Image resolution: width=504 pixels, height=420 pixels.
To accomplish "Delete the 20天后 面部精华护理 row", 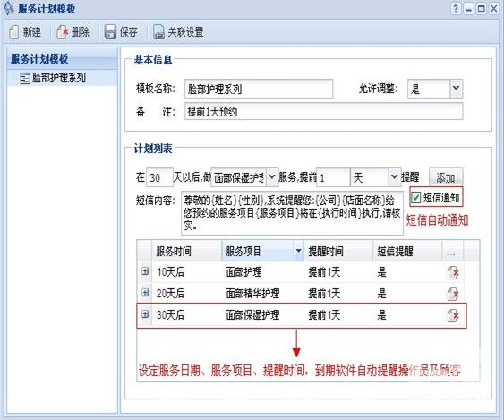I will 453,294.
